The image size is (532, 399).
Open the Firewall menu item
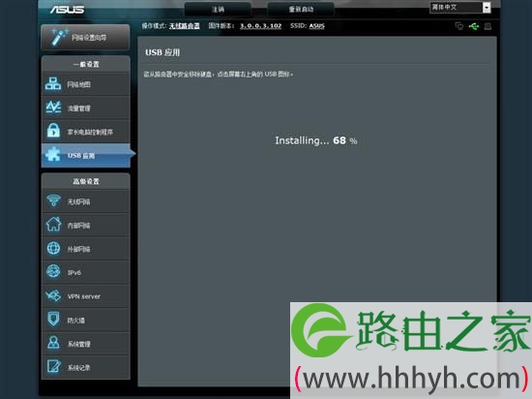tap(86, 320)
